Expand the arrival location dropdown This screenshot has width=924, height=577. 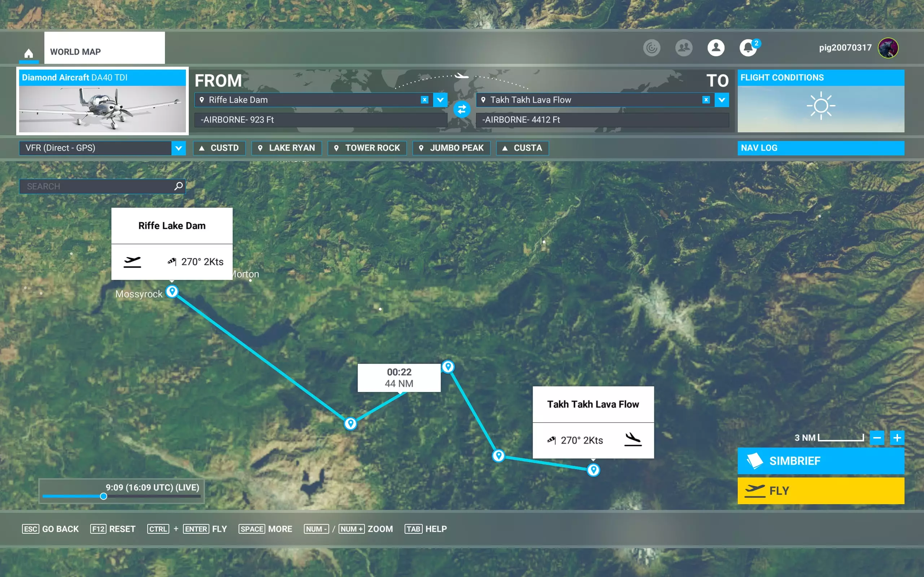(x=722, y=100)
